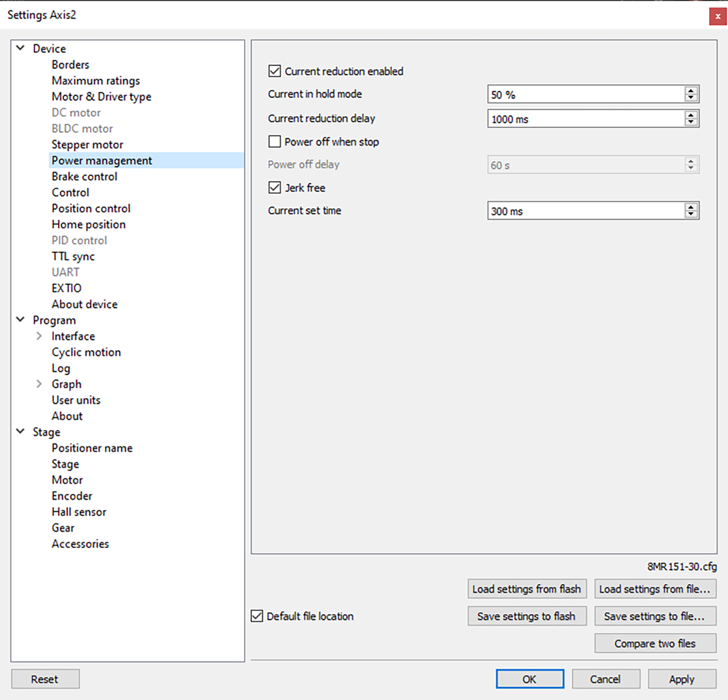The image size is (728, 700).
Task: Open Home position settings
Action: coord(88,224)
